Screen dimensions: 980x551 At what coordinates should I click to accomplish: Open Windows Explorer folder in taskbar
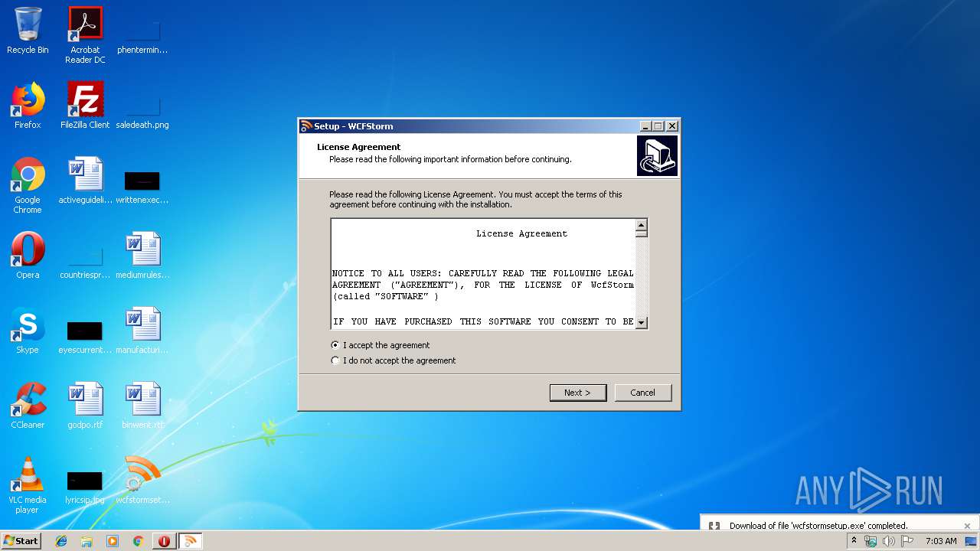click(87, 541)
